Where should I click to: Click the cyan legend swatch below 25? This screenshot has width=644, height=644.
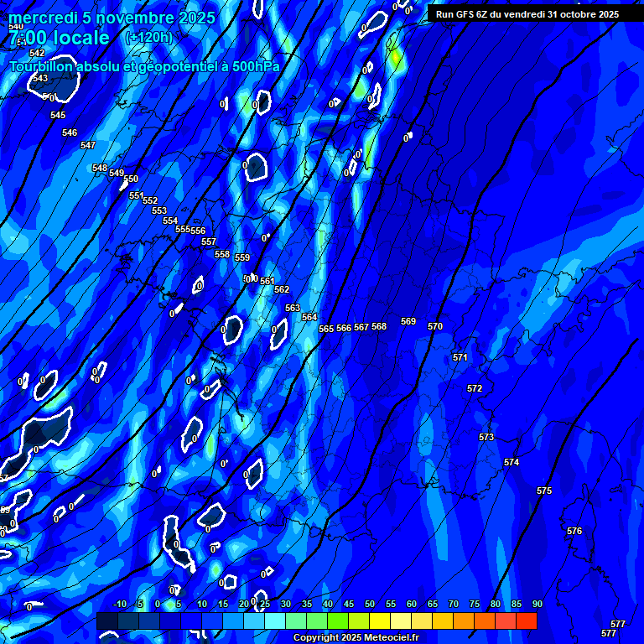[x=274, y=621]
